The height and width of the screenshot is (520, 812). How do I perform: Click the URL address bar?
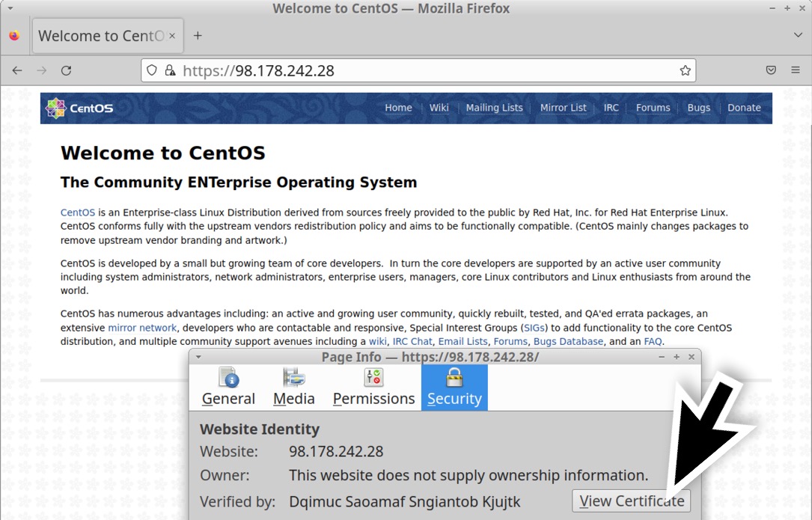[418, 70]
